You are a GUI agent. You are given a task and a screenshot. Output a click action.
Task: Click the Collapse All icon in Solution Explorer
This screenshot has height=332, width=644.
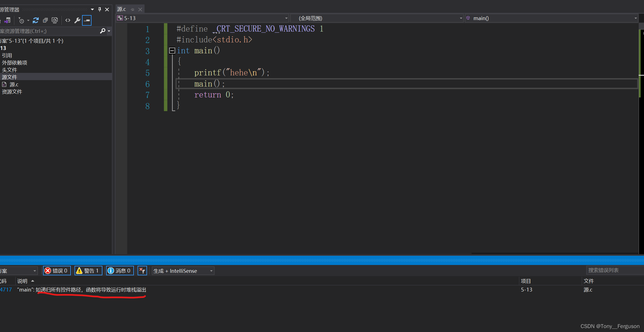coord(45,20)
